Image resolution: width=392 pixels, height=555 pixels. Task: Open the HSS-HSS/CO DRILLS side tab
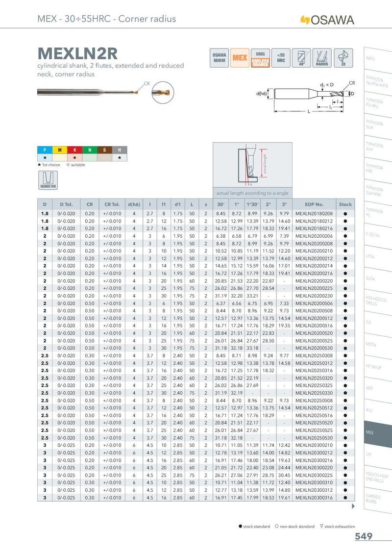click(x=377, y=301)
